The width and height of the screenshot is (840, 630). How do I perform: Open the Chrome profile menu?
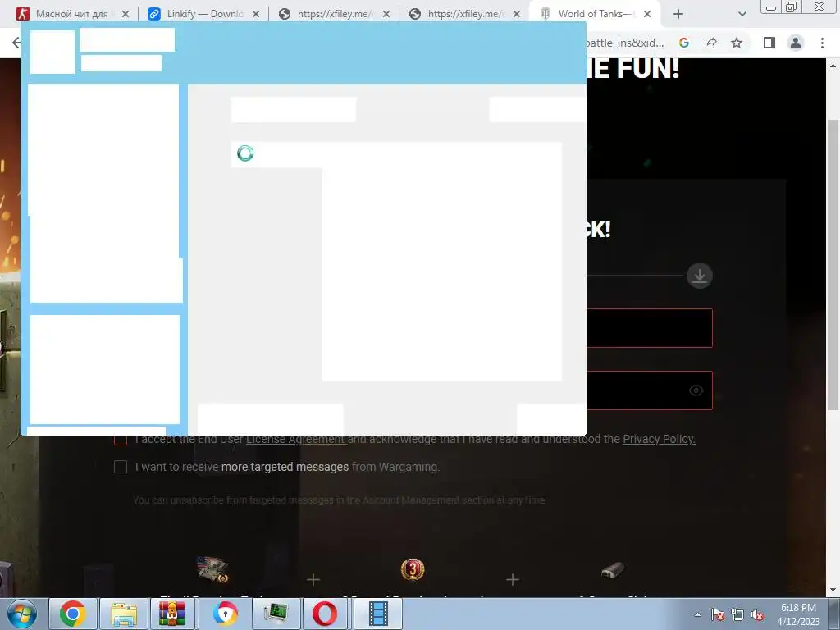[x=796, y=43]
